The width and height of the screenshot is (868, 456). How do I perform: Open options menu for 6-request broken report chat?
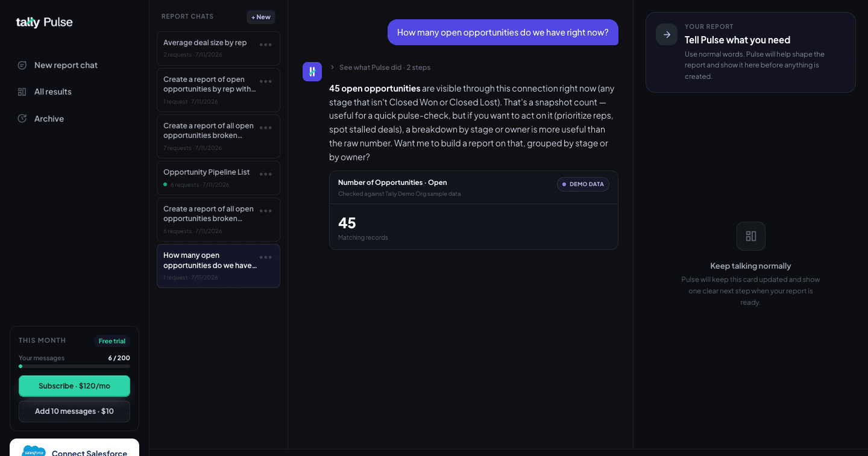(266, 211)
